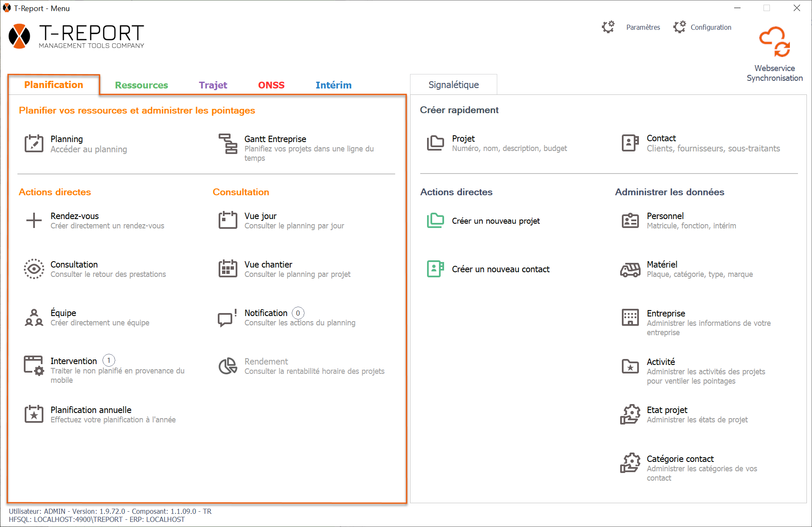
Task: Open the Trajet tab
Action: coord(213,85)
